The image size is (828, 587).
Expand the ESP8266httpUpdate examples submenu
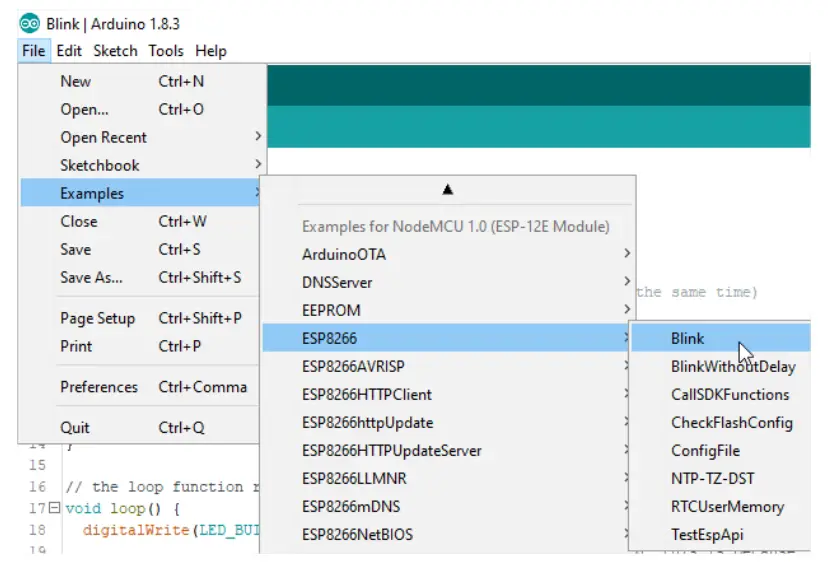click(x=446, y=422)
